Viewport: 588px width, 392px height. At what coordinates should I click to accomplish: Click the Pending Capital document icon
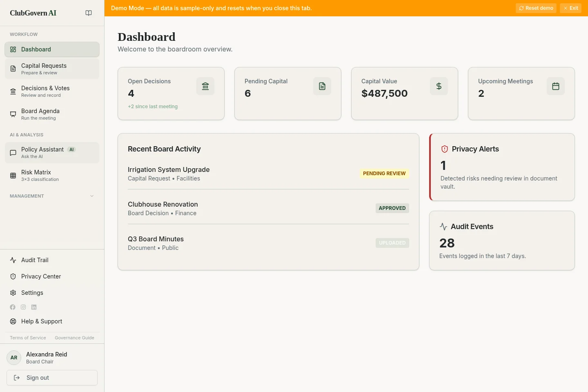coord(322,86)
